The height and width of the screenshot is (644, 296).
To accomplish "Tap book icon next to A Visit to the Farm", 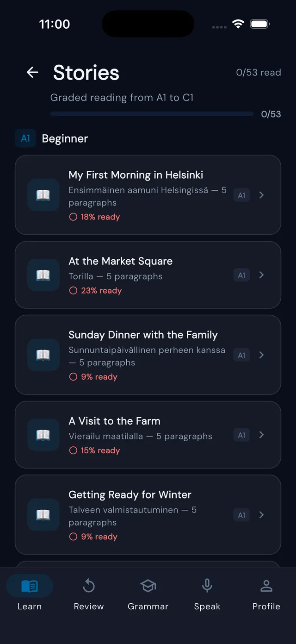I will tap(43, 435).
